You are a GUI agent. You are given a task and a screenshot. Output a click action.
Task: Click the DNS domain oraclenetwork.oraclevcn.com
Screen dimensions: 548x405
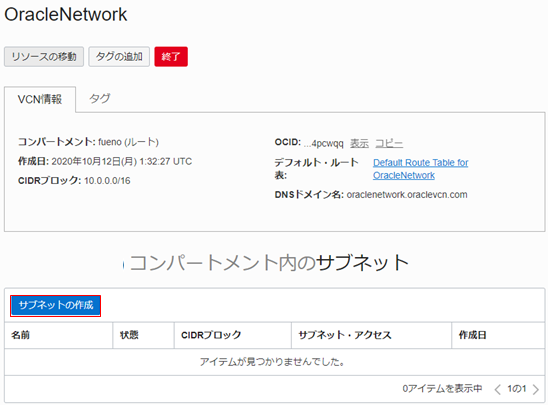[x=407, y=195]
